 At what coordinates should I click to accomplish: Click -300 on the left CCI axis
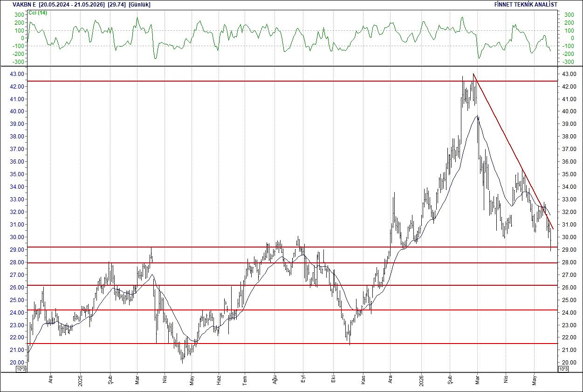pyautogui.click(x=18, y=62)
